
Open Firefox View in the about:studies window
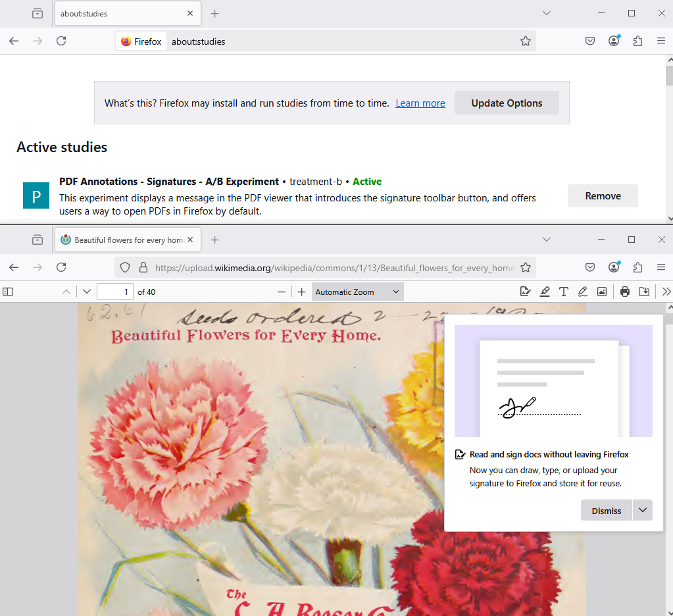pyautogui.click(x=37, y=14)
